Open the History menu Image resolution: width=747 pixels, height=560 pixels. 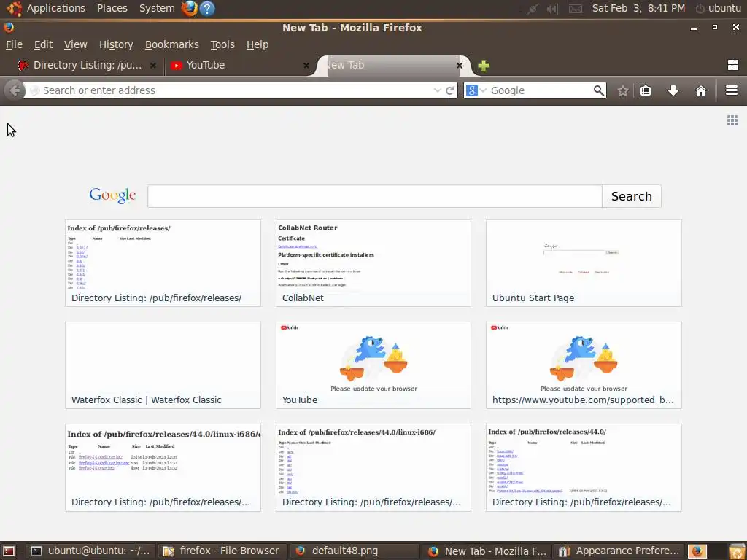[116, 44]
